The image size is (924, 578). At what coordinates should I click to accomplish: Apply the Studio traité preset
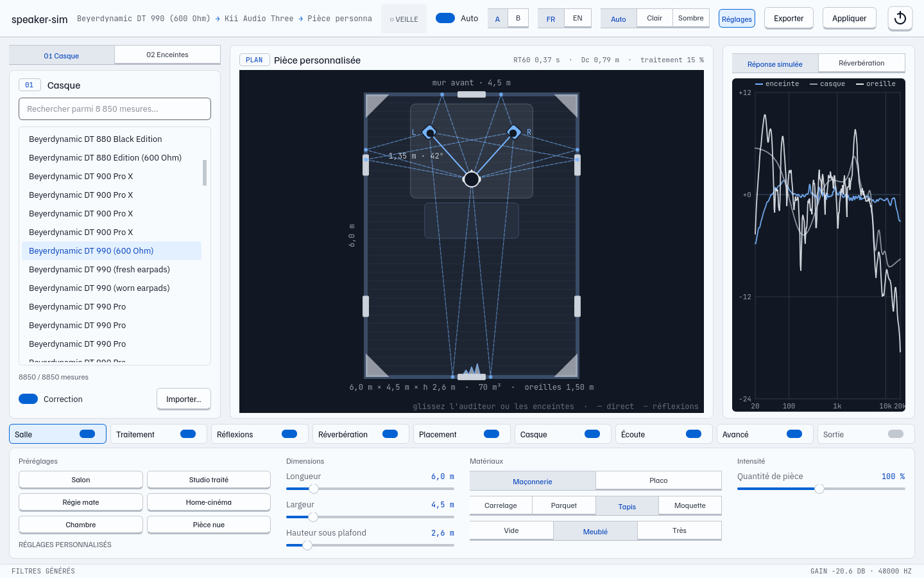209,480
